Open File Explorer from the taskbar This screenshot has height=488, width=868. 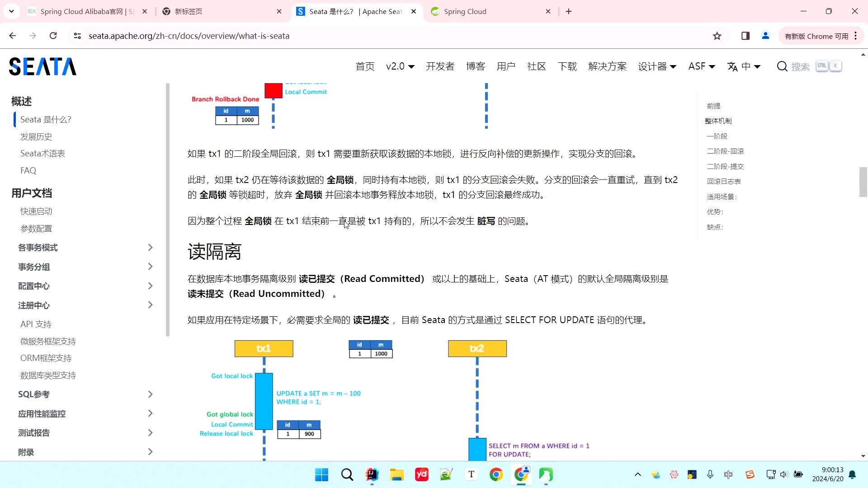coord(396,474)
